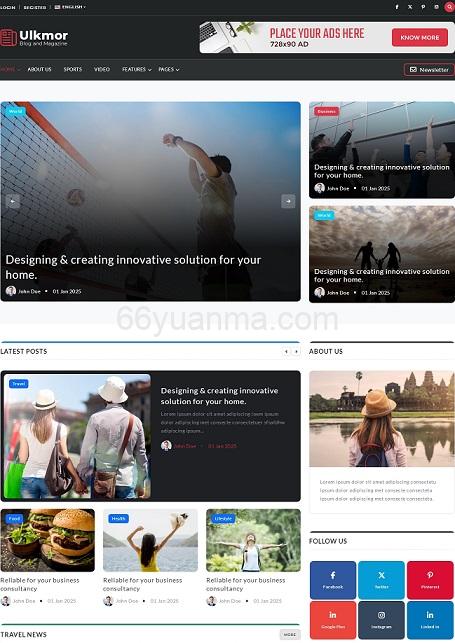Open the Sports menu item
Screen dimensions: 455x643
(x=73, y=69)
